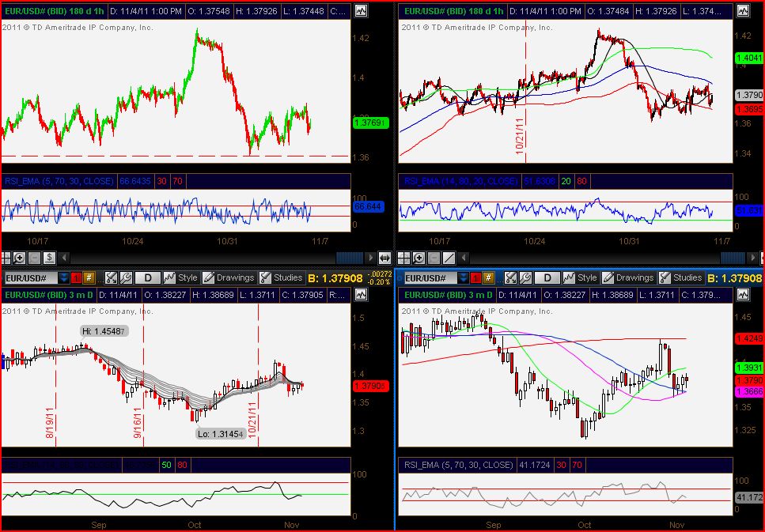Click the scrollbar thumb in top-left chart toolbar
The height and width of the screenshot is (532, 765).
tap(350, 258)
